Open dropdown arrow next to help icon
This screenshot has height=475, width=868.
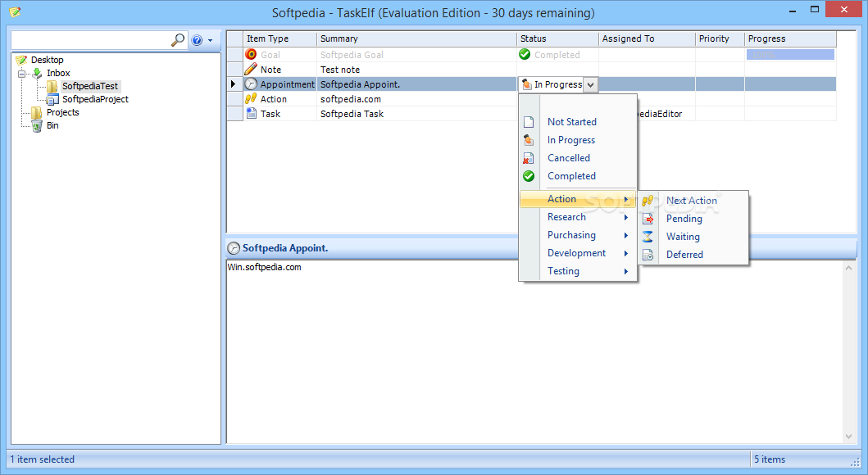210,41
